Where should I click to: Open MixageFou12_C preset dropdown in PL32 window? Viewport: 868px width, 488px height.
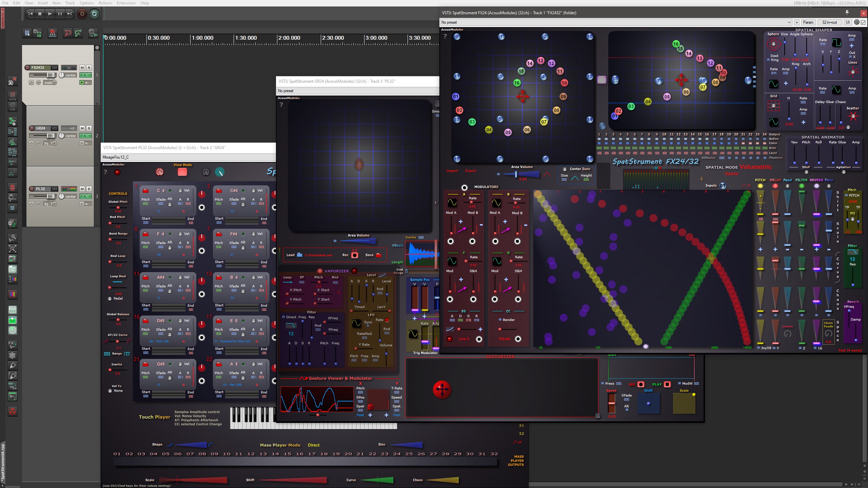coord(189,157)
